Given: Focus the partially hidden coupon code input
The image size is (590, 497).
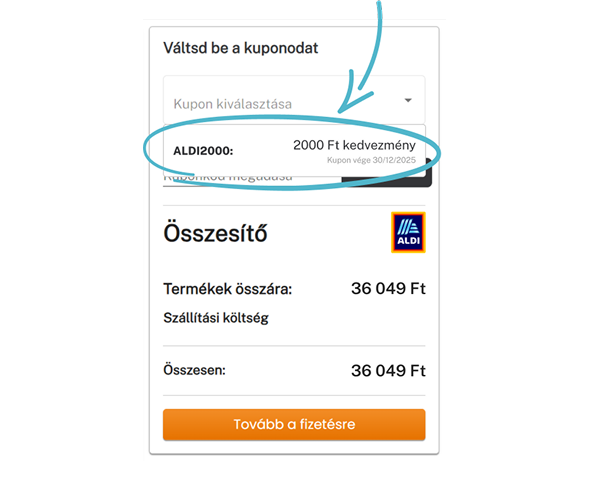Looking at the screenshot, I should [x=252, y=181].
